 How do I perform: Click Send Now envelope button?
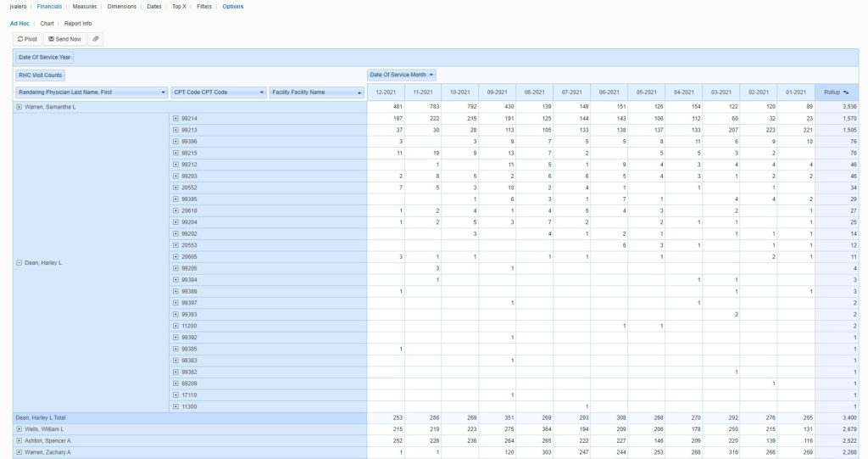click(64, 39)
